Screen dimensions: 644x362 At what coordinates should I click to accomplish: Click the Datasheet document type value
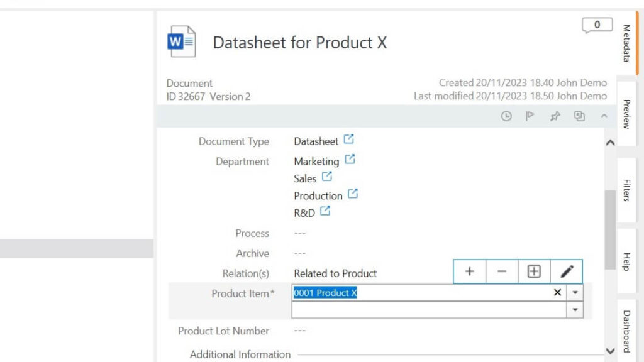(x=316, y=141)
